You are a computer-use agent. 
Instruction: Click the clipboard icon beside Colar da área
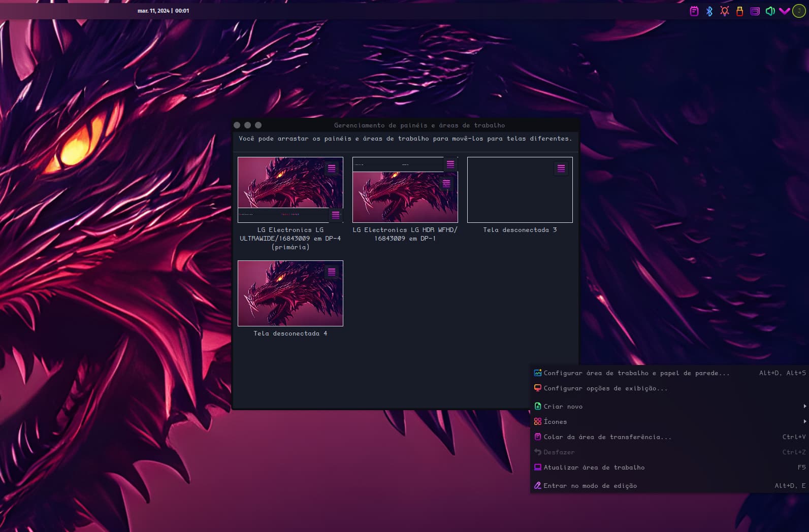[537, 437]
